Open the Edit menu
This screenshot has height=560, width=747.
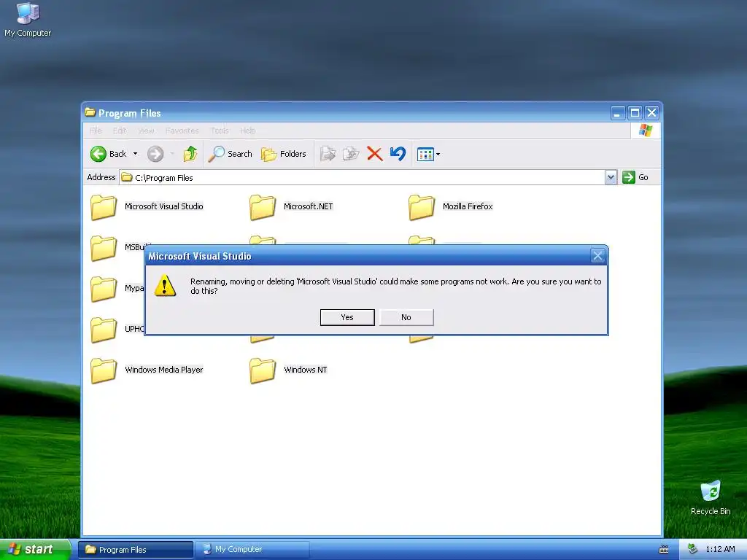[x=120, y=131]
